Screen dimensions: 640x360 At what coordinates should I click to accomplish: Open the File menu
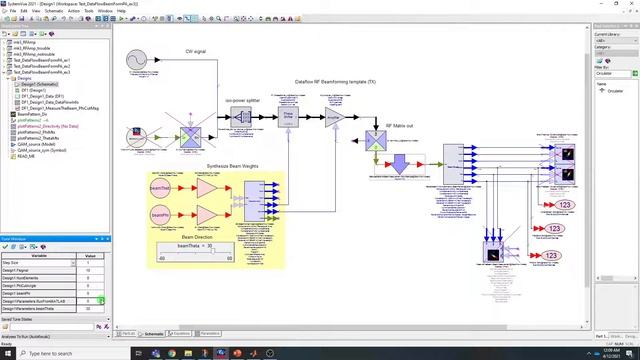click(x=13, y=11)
